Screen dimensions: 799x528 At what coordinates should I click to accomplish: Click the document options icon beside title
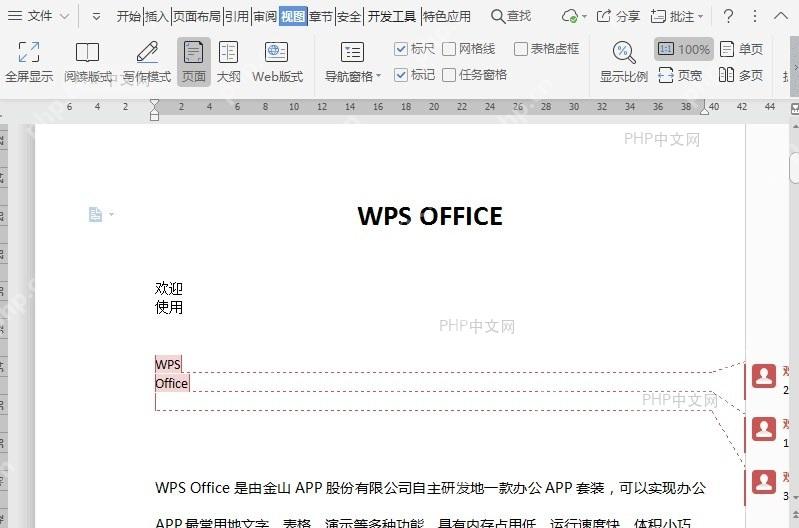click(x=95, y=214)
